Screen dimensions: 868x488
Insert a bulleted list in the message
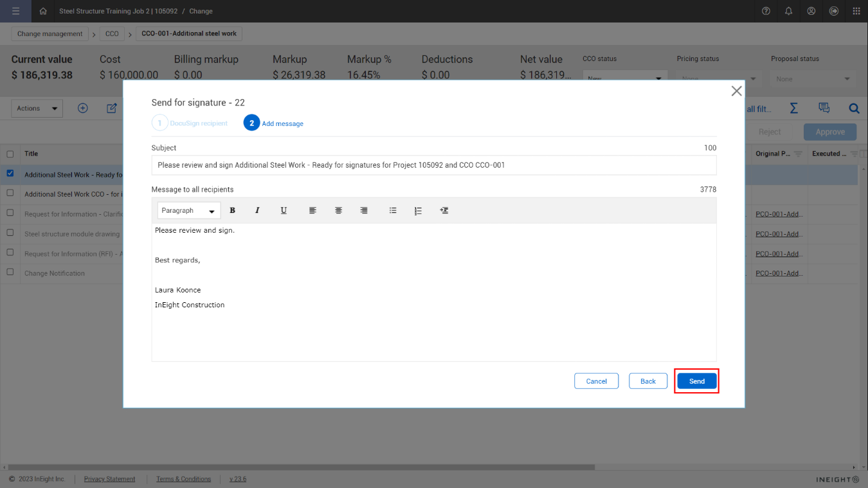[x=393, y=210]
